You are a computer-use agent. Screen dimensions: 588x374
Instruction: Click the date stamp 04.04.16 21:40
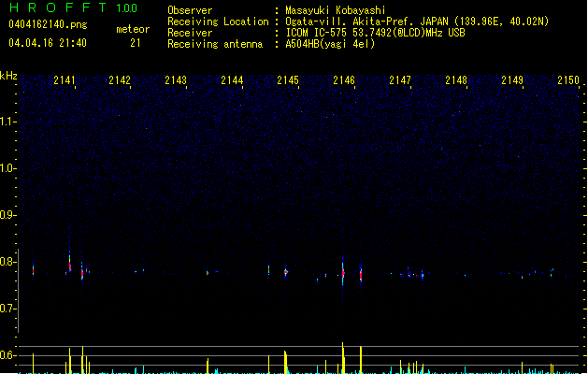pos(48,43)
